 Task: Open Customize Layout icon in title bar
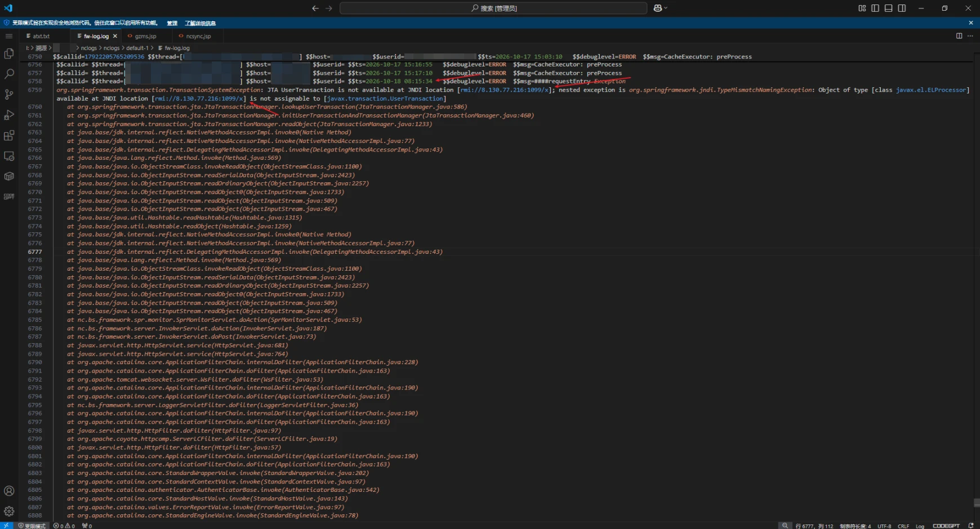click(862, 8)
